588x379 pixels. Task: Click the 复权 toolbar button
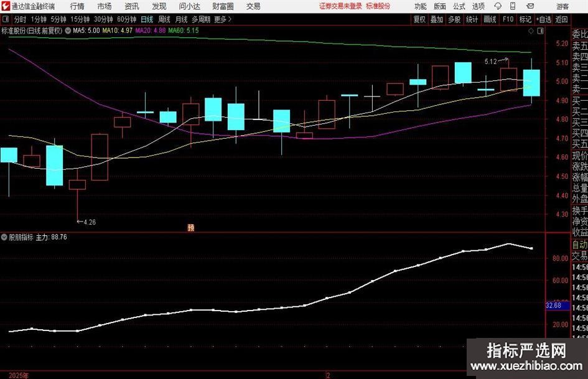419,19
